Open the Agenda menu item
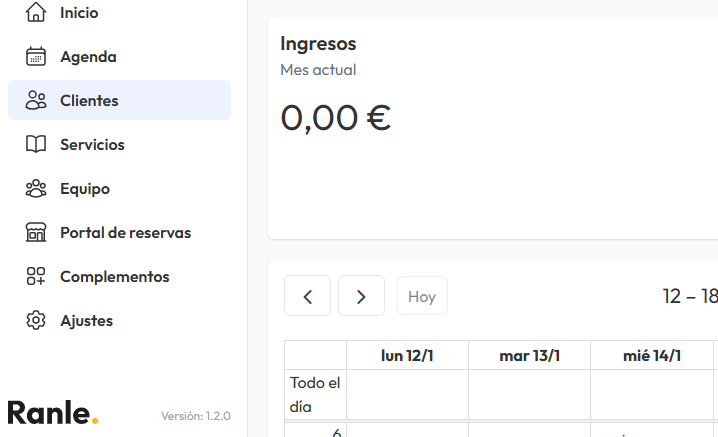Screen dimensions: 718x437 [x=88, y=57]
